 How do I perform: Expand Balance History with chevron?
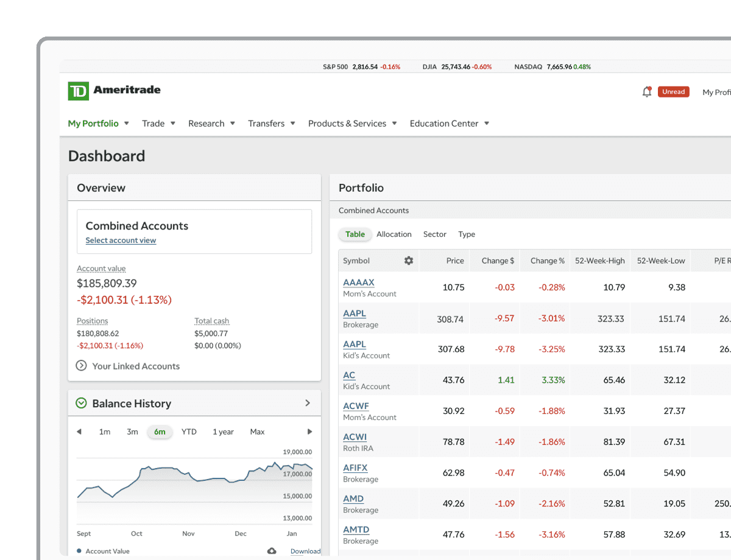coord(308,403)
